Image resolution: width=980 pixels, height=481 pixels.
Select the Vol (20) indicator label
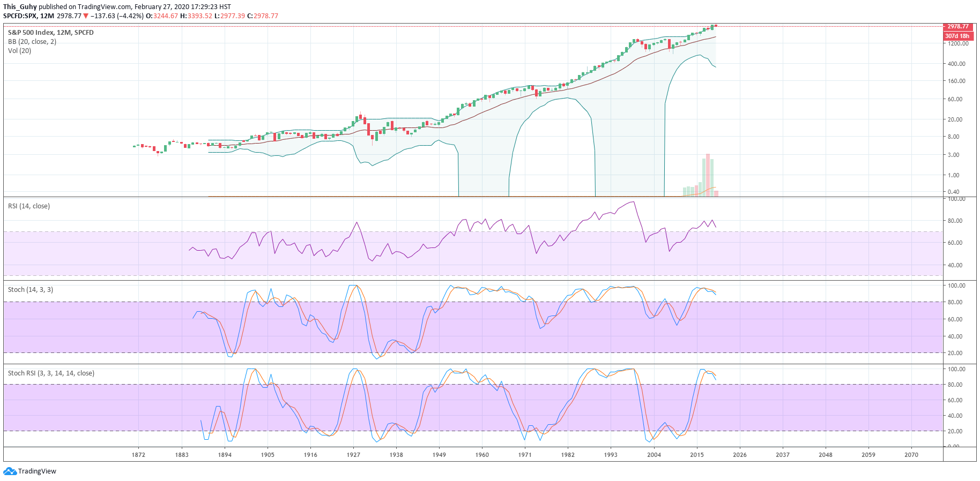[19, 51]
